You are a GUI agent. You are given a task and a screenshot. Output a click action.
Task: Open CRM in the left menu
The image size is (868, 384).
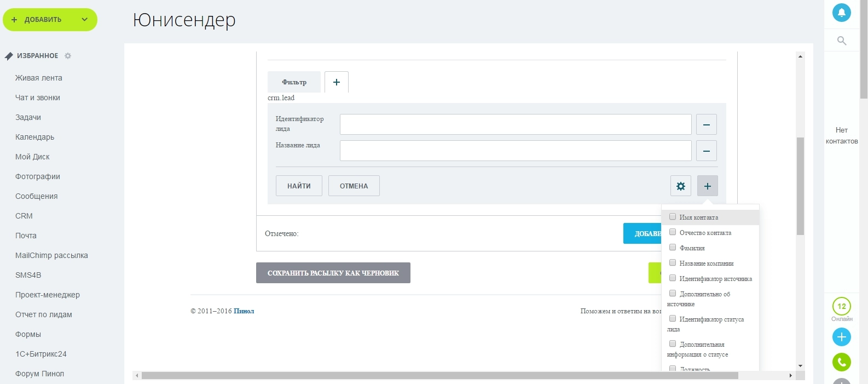pyautogui.click(x=24, y=216)
